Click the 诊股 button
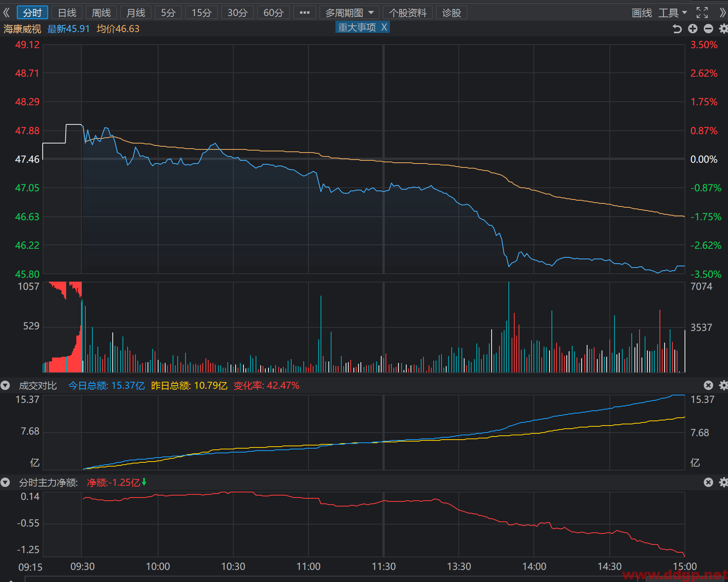Image resolution: width=728 pixels, height=582 pixels. 452,13
